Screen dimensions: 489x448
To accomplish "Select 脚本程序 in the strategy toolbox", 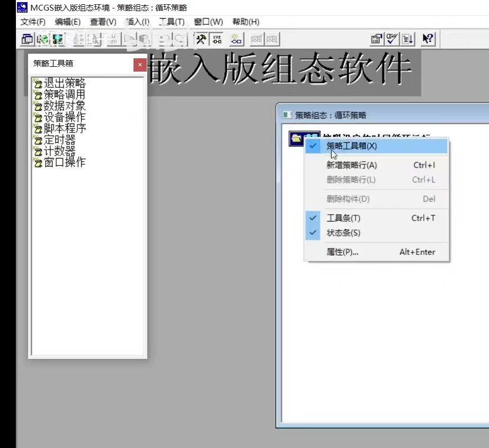I will click(x=64, y=128).
